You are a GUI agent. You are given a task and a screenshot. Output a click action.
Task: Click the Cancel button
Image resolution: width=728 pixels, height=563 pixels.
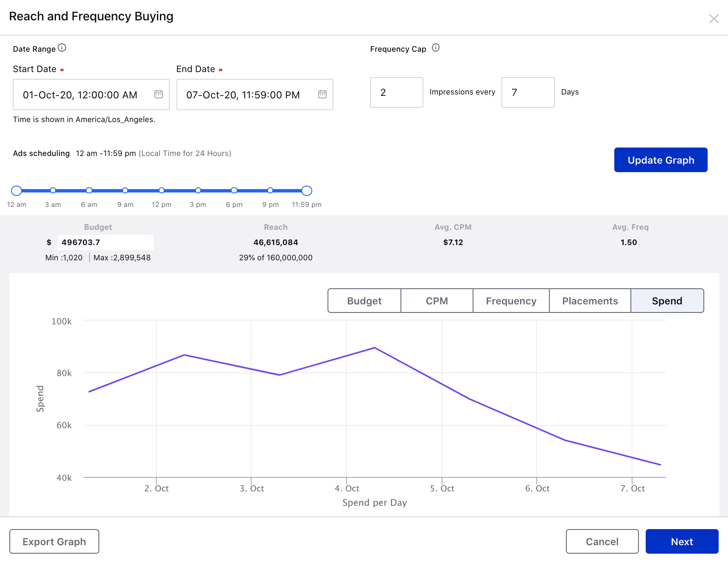[x=602, y=541]
